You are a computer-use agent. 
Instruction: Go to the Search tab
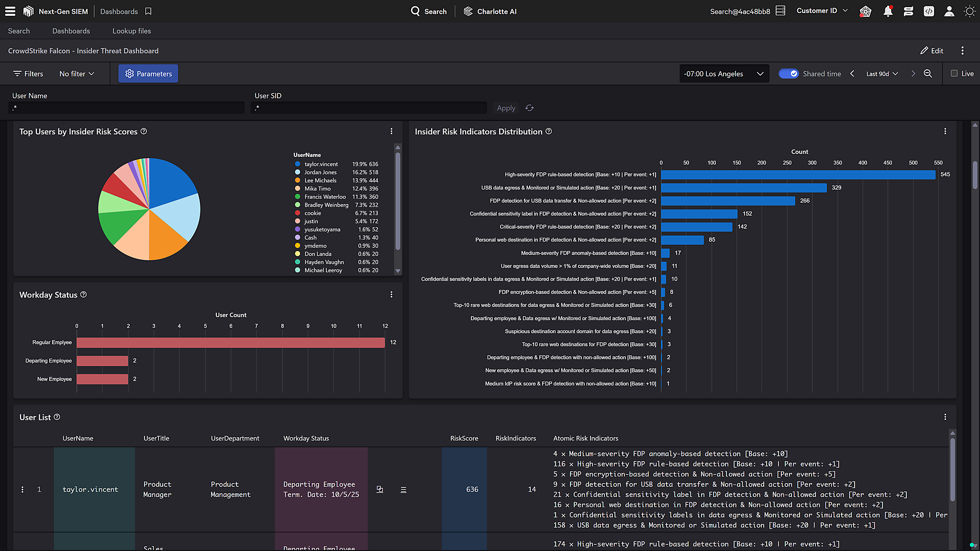pos(19,31)
